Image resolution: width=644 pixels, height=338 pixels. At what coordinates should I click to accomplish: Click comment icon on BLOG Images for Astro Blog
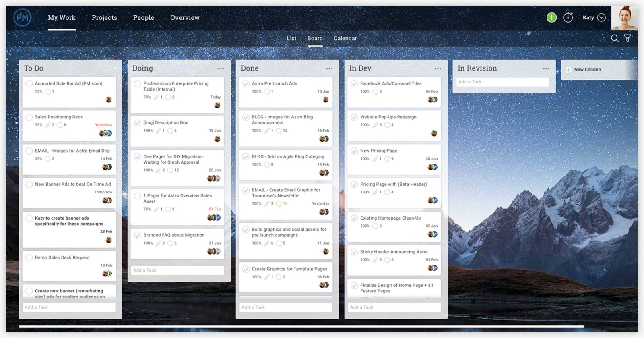coord(279,131)
